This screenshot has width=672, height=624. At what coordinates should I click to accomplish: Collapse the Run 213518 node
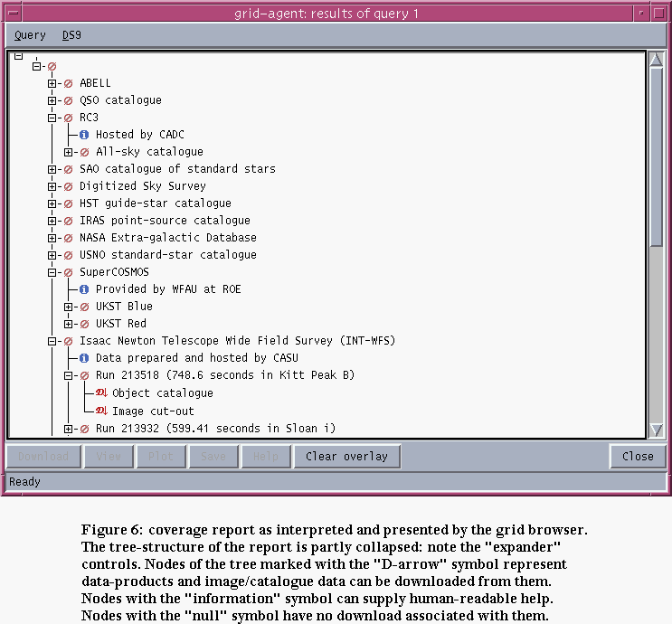click(69, 375)
